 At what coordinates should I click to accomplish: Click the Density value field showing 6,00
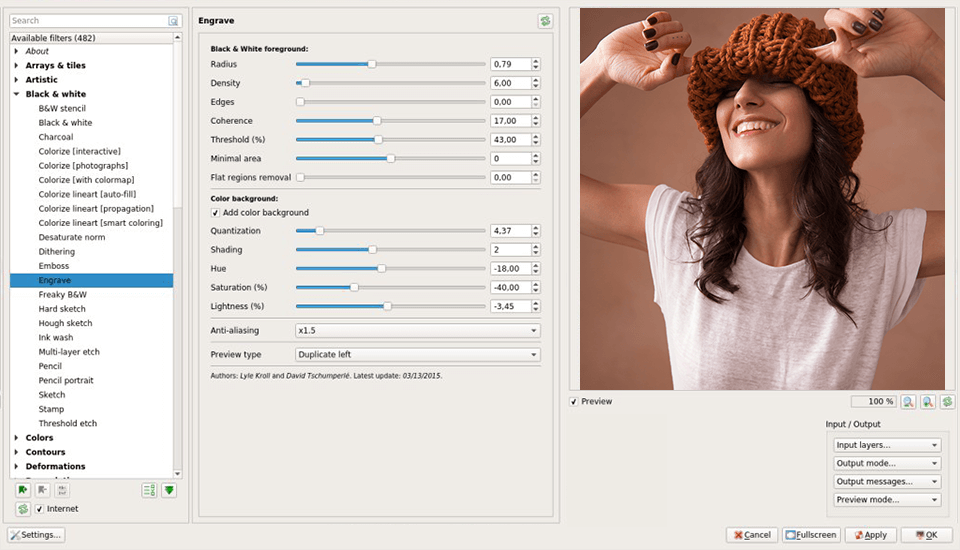click(511, 83)
